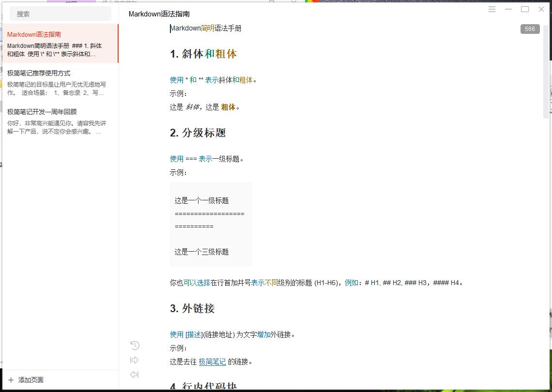Click the paragraph starting 你也可以选择在行首加井号

(316, 283)
